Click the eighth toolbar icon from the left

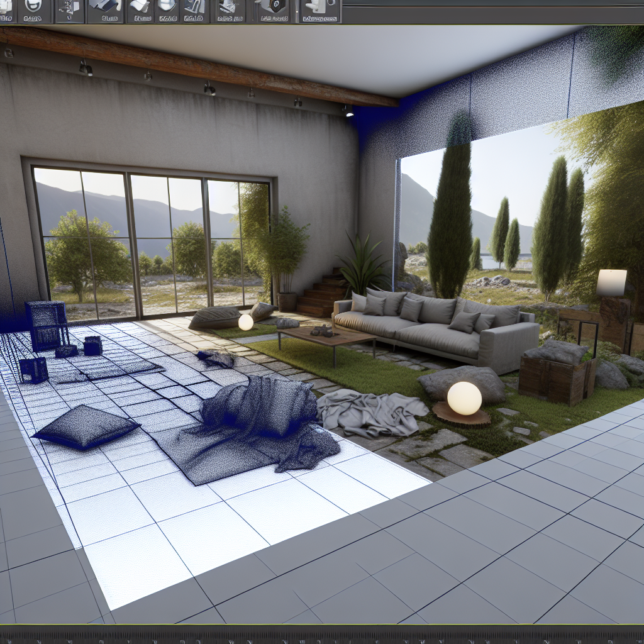click(x=231, y=9)
